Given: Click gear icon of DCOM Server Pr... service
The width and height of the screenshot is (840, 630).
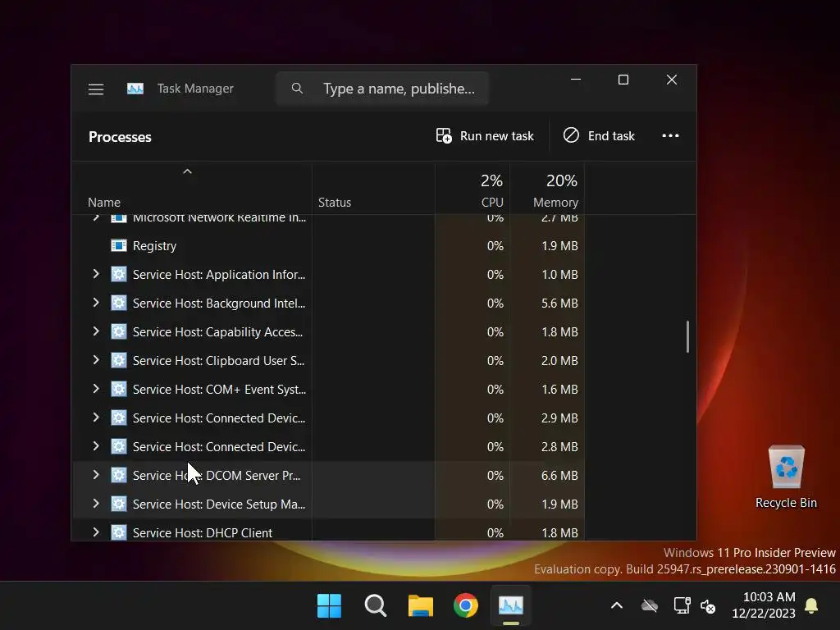Looking at the screenshot, I should coord(118,475).
